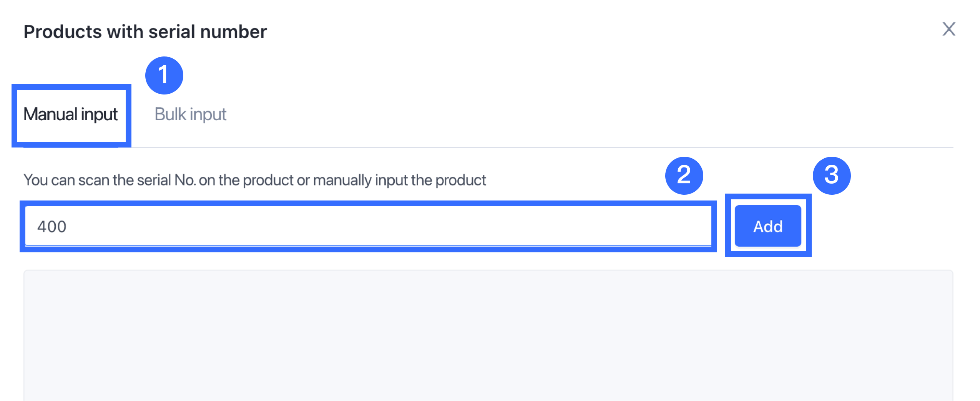This screenshot has height=401, width=980.
Task: Place cursor after 400 in the field
Action: click(x=68, y=227)
